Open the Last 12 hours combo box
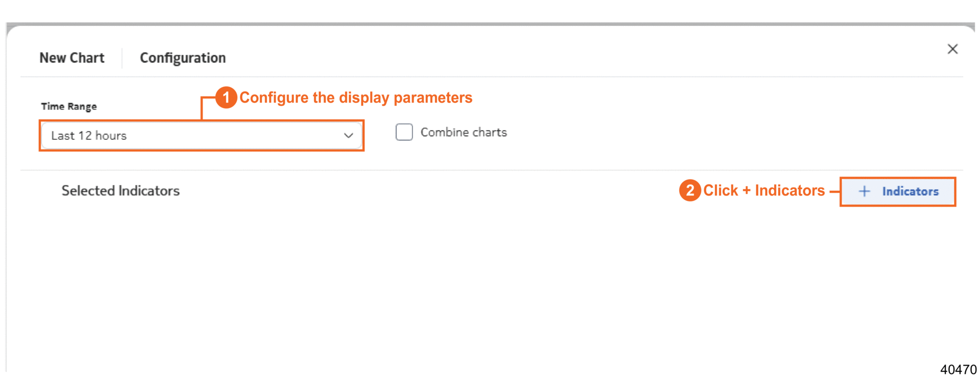This screenshot has width=980, height=381. pyautogui.click(x=191, y=136)
